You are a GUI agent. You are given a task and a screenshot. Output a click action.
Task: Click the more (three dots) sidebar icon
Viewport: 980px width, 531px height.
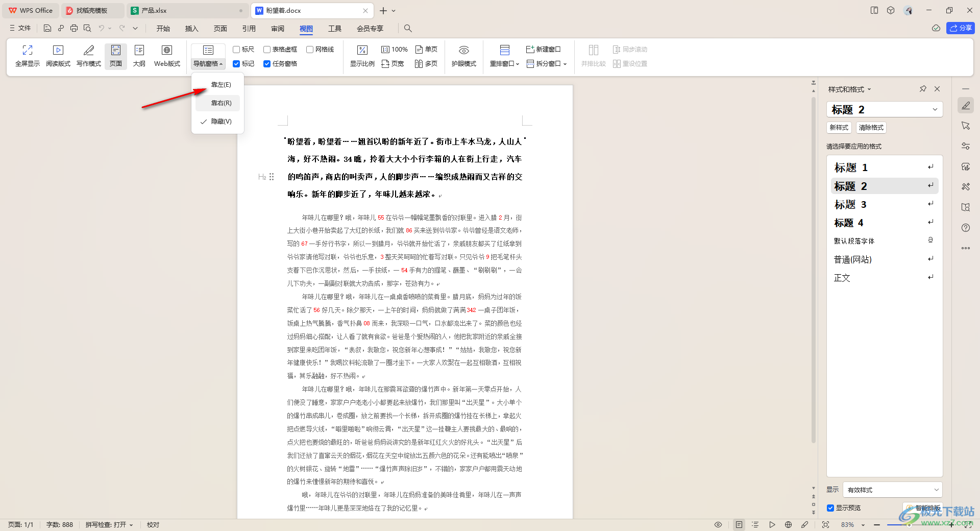pyautogui.click(x=966, y=248)
